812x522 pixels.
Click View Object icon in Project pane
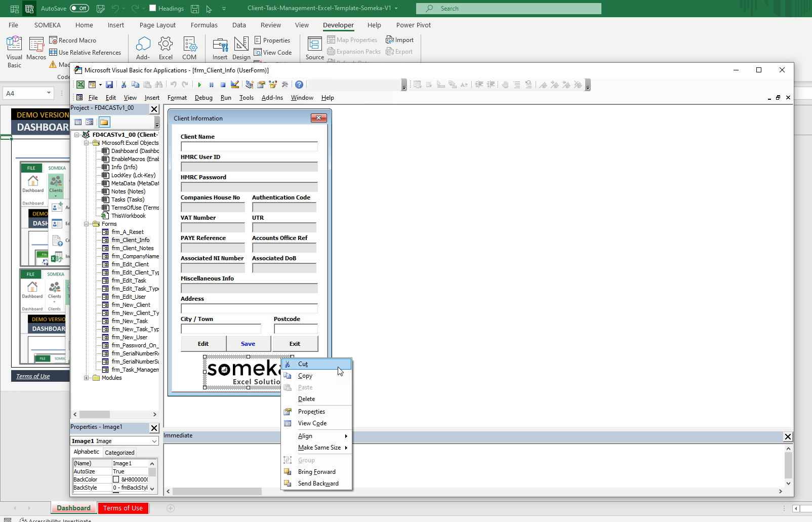(x=90, y=122)
